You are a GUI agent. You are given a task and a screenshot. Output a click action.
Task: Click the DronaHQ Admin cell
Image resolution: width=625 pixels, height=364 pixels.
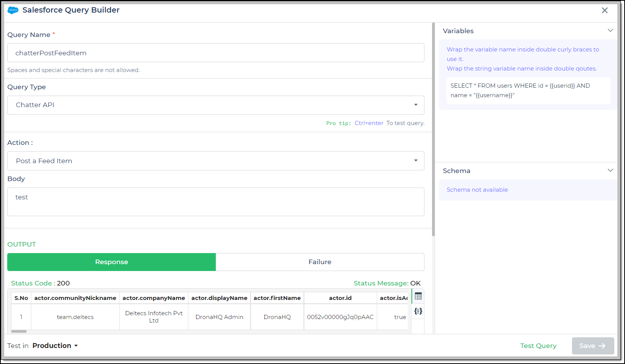coord(219,317)
